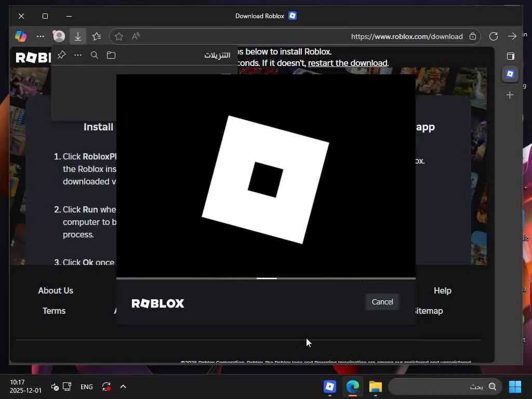The width and height of the screenshot is (532, 399).
Task: Click the roblox.com/download address field
Action: 295,36
